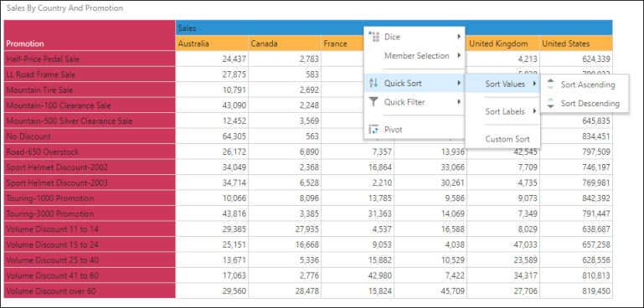The height and width of the screenshot is (308, 644).
Task: Click the Pivot icon in menu
Action: pyautogui.click(x=374, y=130)
